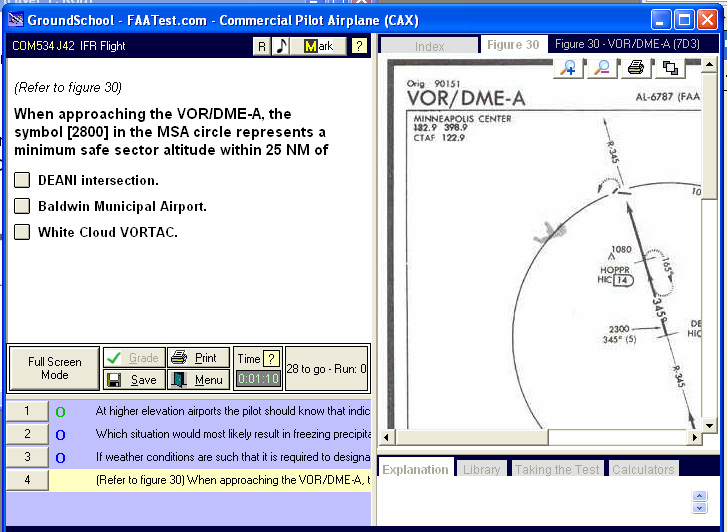727x532 pixels.
Task: Zoom in on the figure chart
Action: [x=568, y=68]
